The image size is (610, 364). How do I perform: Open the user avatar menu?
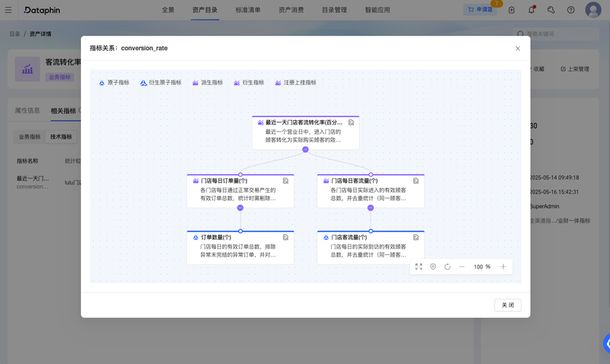tap(593, 9)
